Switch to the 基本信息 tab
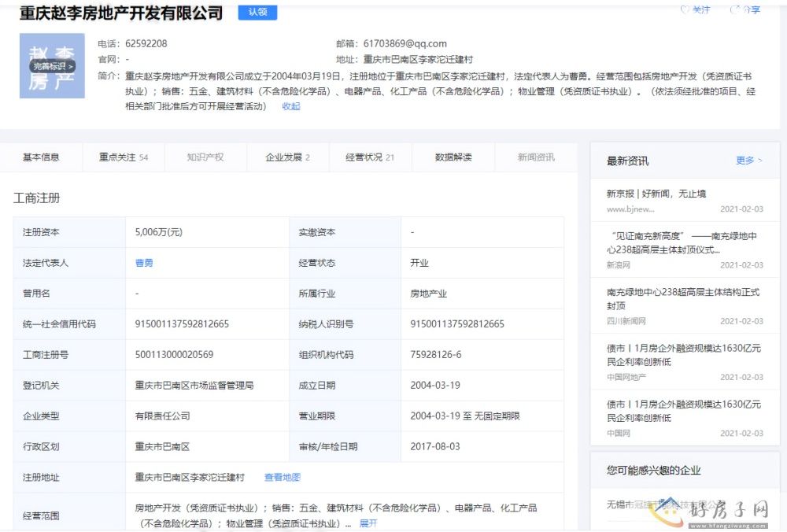This screenshot has width=787, height=532. (41, 157)
